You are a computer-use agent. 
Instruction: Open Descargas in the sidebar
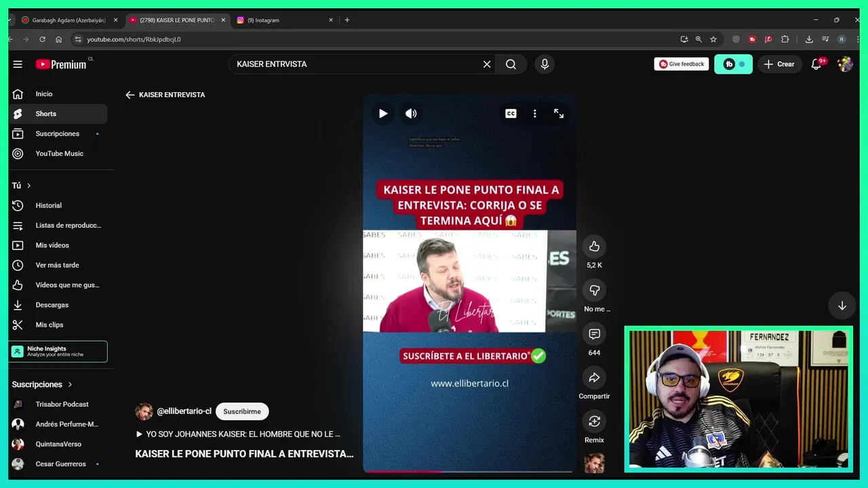pyautogui.click(x=58, y=305)
